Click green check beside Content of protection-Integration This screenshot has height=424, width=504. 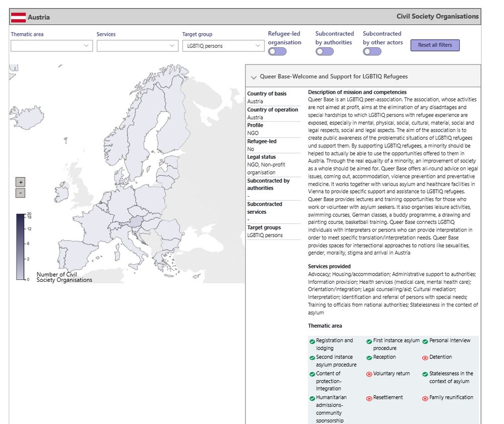tap(312, 374)
